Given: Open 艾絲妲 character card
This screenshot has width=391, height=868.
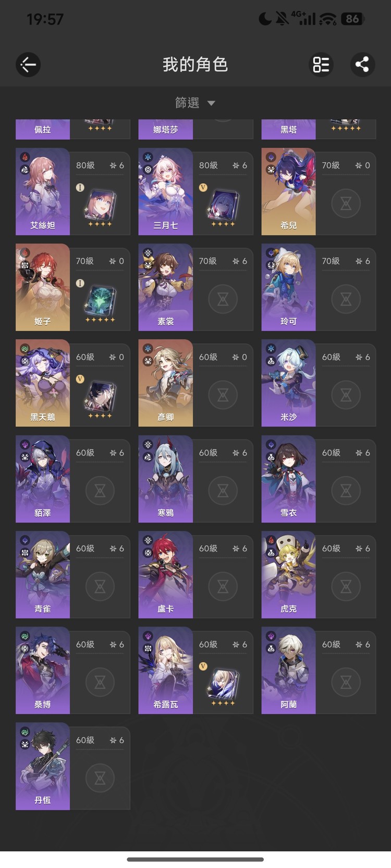Looking at the screenshot, I should pyautogui.click(x=72, y=192).
